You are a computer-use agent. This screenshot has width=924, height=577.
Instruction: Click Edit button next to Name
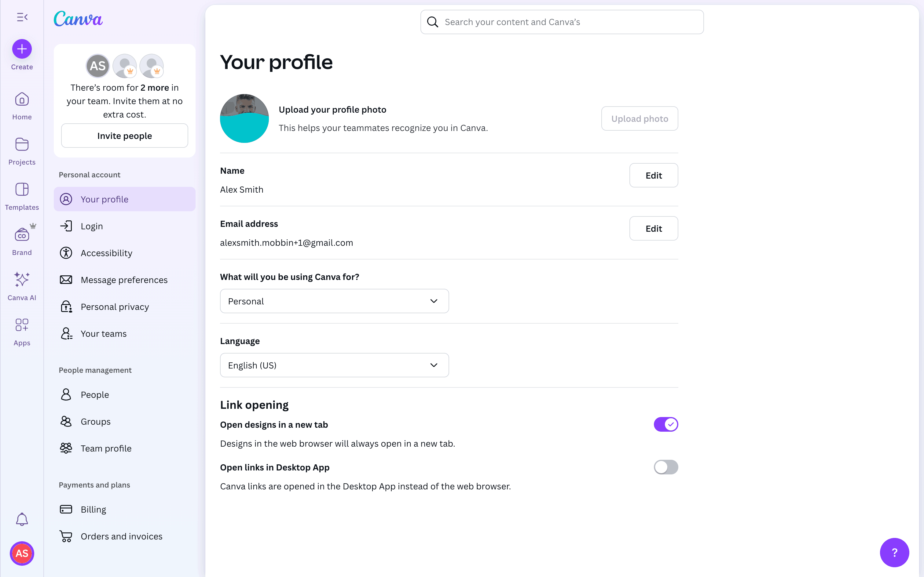tap(653, 176)
